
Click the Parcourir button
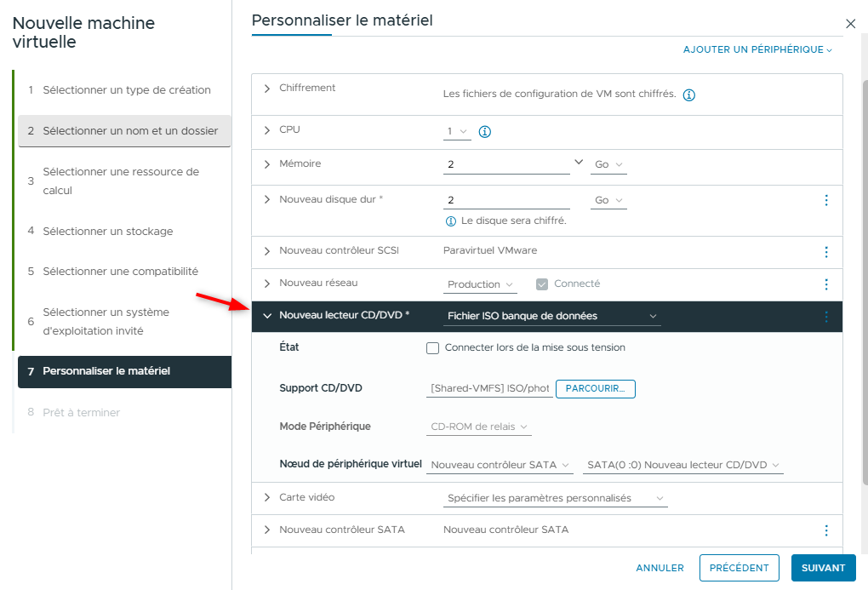(x=595, y=389)
